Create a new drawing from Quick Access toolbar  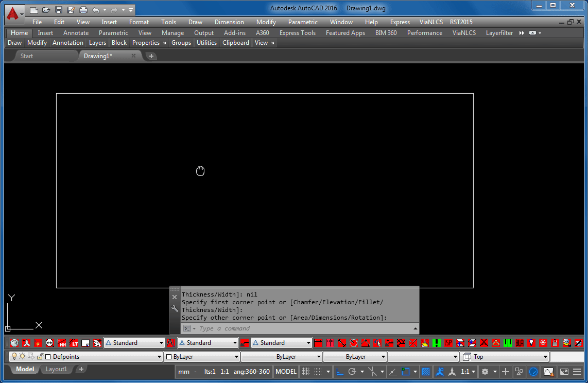point(34,10)
